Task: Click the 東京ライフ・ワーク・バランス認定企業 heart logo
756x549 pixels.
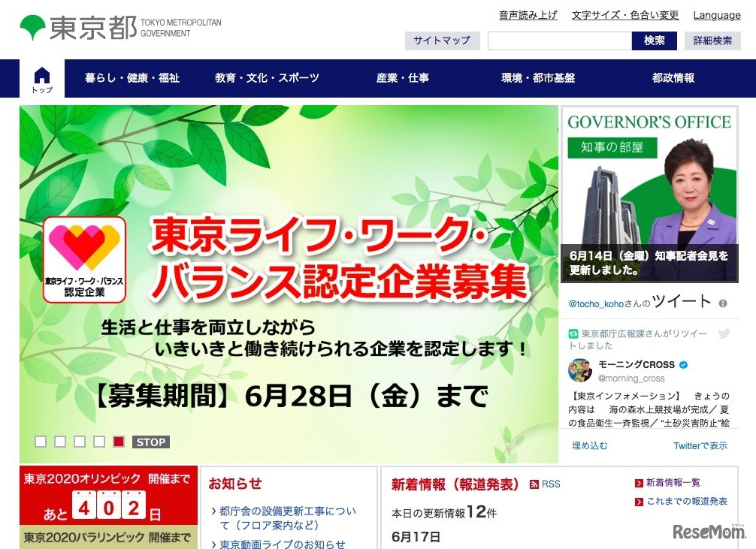Action: pyautogui.click(x=84, y=260)
